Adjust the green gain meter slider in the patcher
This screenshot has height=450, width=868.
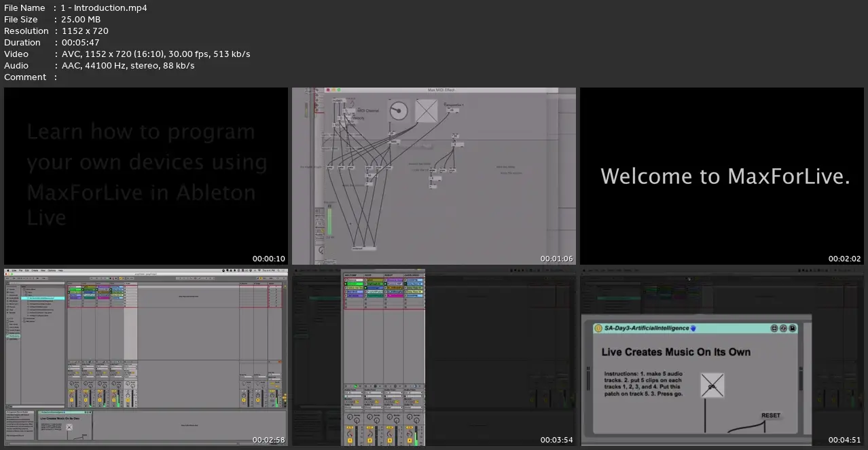(x=330, y=221)
